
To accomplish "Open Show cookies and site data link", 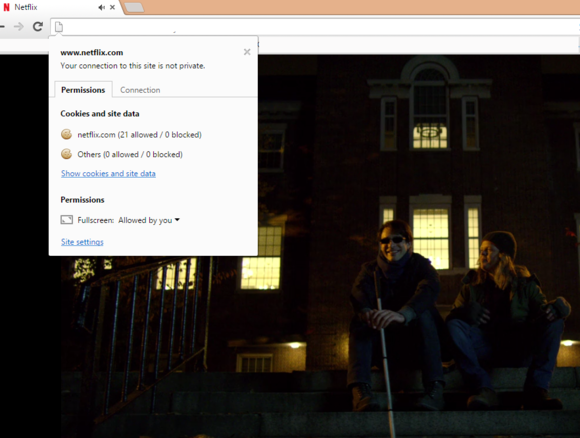I will click(108, 173).
